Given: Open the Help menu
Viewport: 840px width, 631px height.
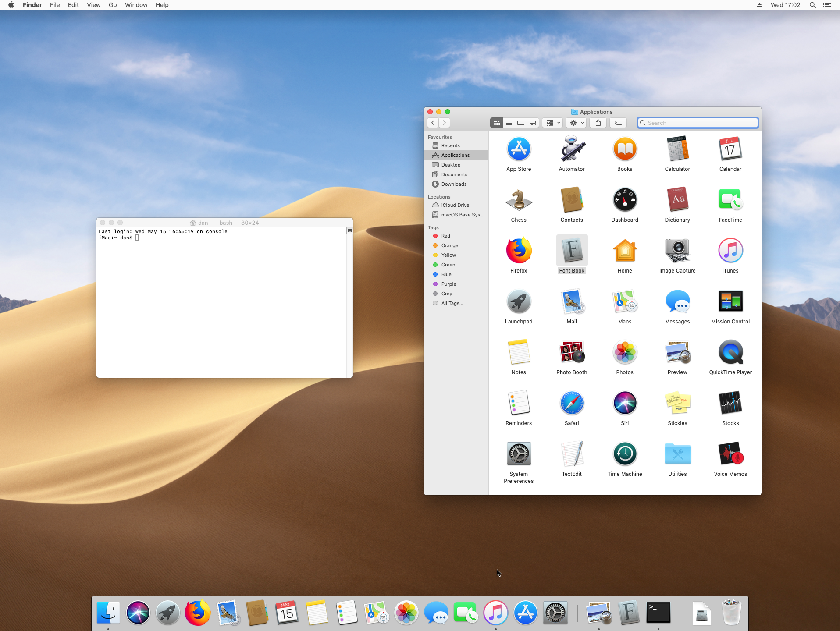Looking at the screenshot, I should coord(162,5).
